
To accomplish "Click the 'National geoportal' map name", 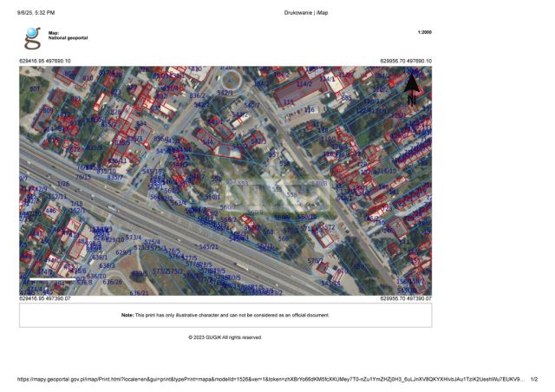I will point(68,38).
